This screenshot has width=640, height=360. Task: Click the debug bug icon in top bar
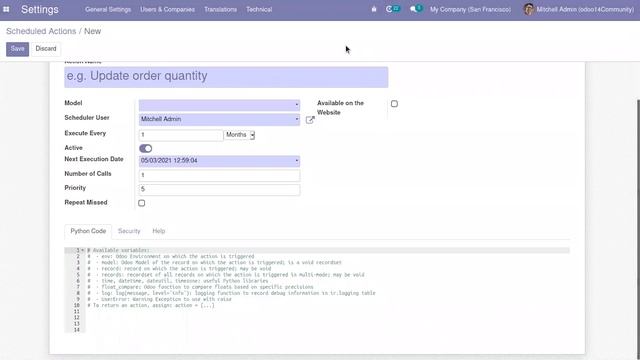pos(374,9)
